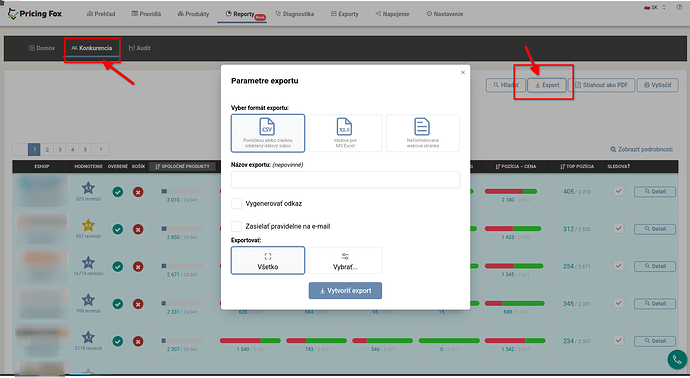The height and width of the screenshot is (378, 690).
Task: Select the Vybrať filter option icon
Action: (345, 257)
